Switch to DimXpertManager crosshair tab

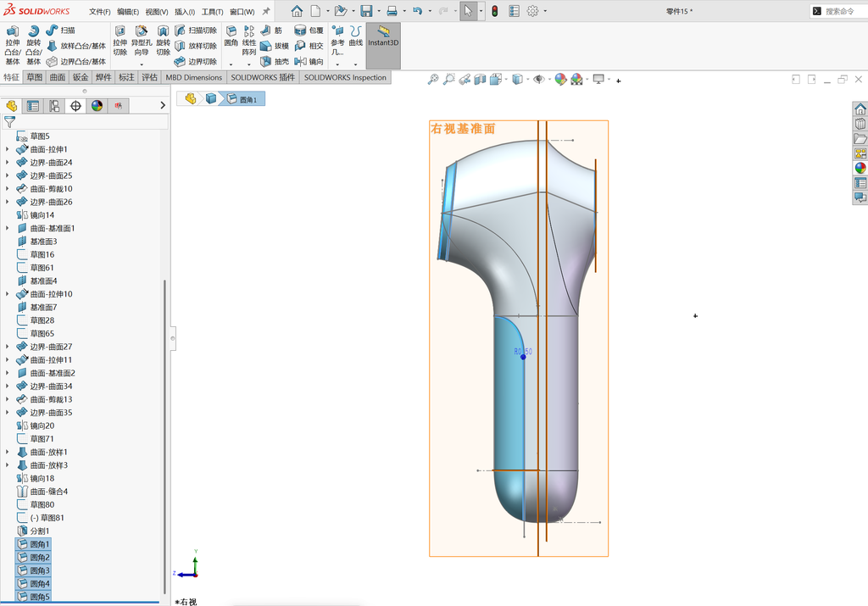coord(75,106)
